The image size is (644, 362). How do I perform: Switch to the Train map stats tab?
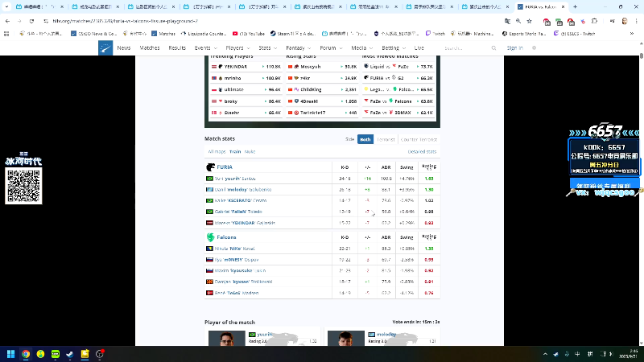235,151
